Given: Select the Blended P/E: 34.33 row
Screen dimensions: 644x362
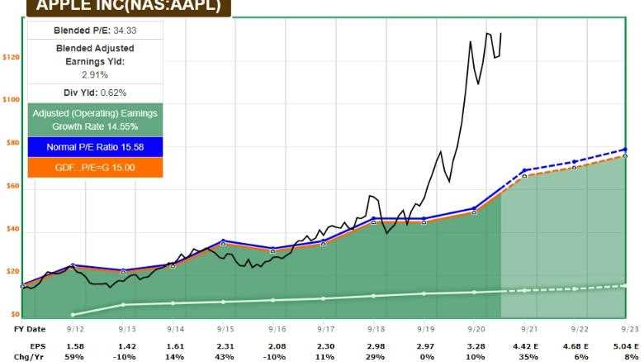Looking at the screenshot, I should coord(95,31).
